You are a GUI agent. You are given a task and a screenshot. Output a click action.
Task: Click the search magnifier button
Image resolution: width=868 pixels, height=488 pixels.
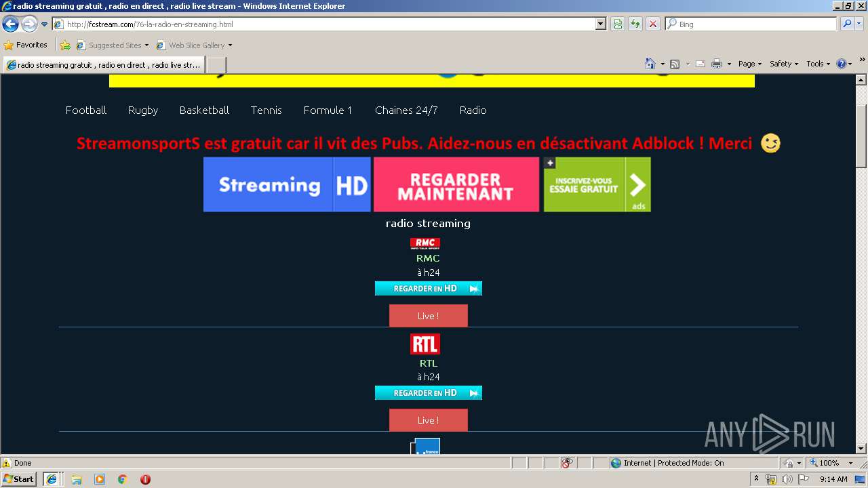(847, 24)
